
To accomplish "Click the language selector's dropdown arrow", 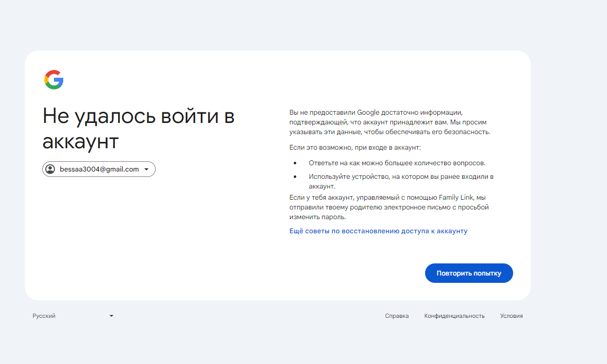I will coord(111,316).
